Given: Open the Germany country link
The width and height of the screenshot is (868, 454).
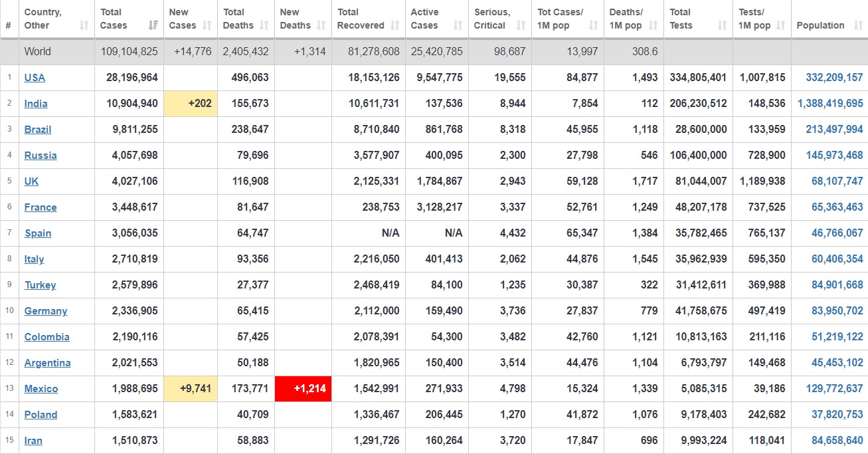Looking at the screenshot, I should (x=46, y=310).
